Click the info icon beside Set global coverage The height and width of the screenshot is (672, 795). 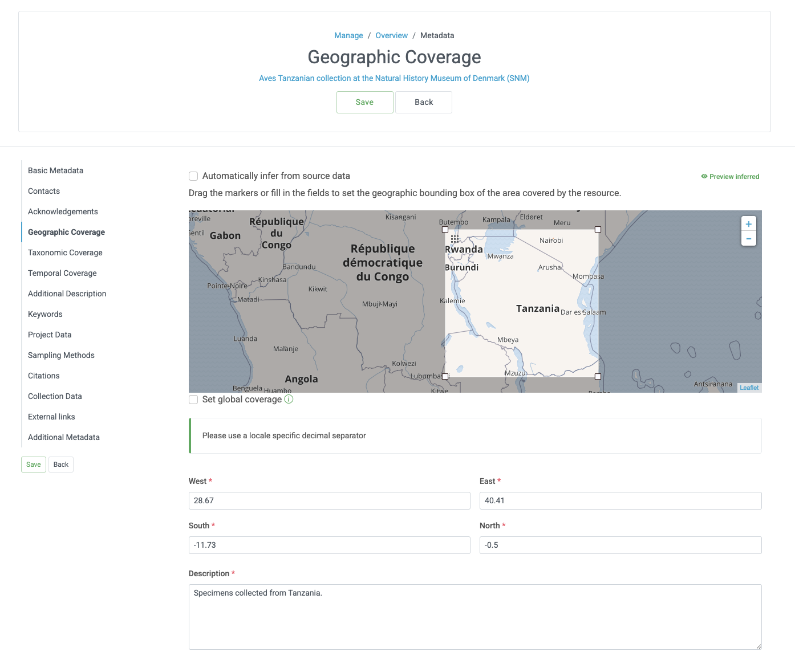coord(289,399)
